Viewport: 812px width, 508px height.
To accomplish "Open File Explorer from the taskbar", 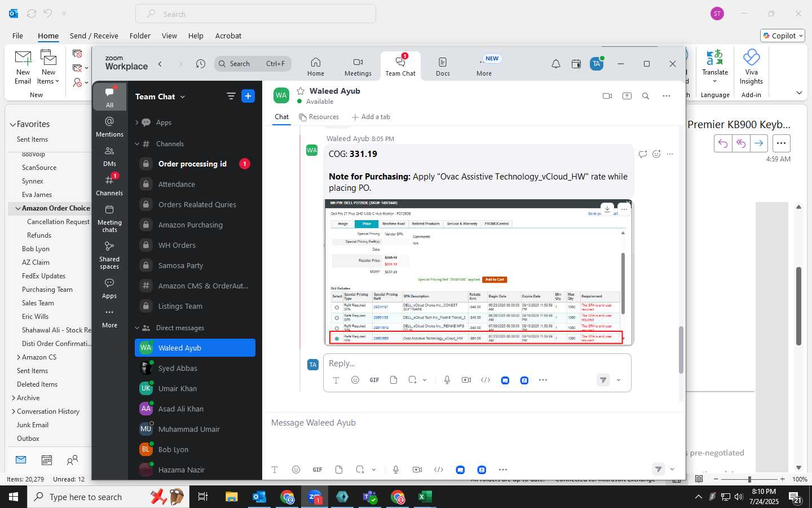I will [231, 497].
